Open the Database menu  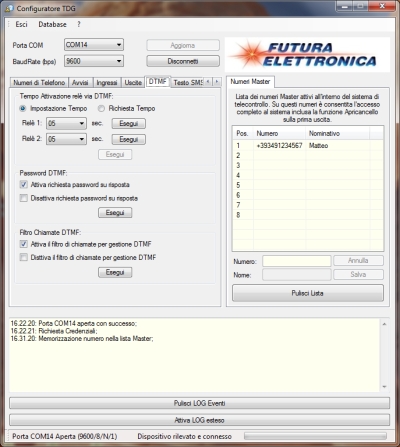pos(52,24)
